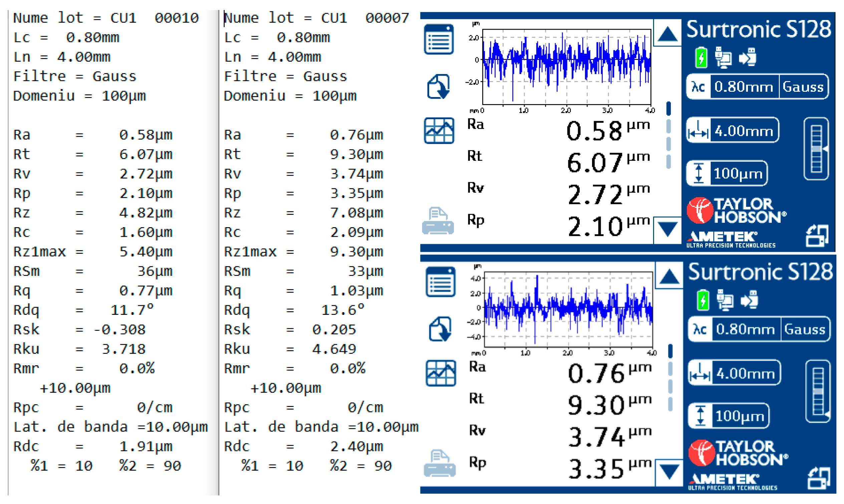Click the results list icon in lower Surtronic panel
Viewport: 844px width, 504px height.
pos(440,282)
